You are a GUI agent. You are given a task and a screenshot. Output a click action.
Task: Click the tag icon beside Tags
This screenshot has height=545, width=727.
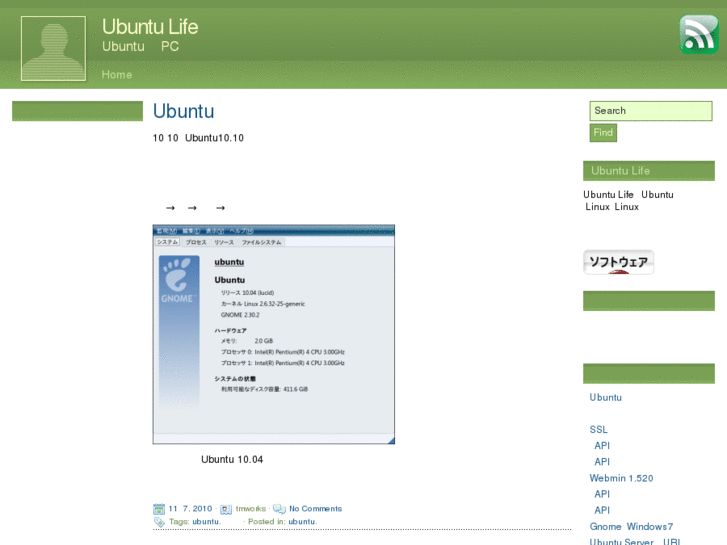tap(159, 522)
